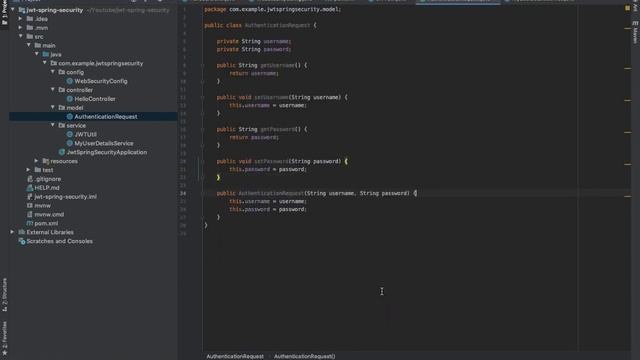The image size is (640, 360).
Task: Select the test folder label
Action: click(x=48, y=170)
